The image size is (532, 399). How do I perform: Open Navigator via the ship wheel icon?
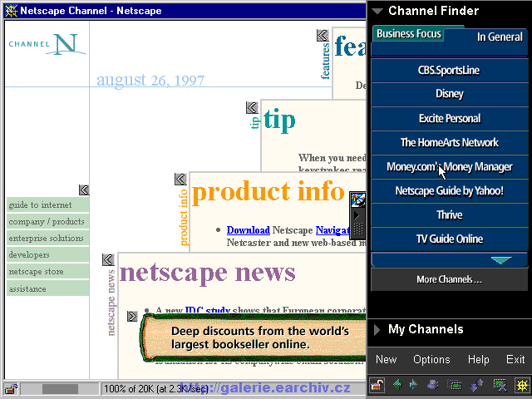[x=522, y=385]
